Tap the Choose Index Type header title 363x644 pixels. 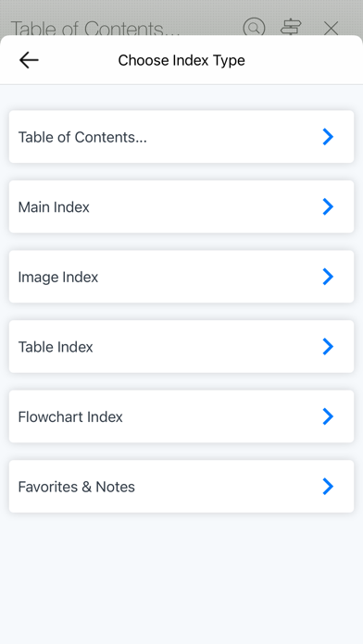point(181,60)
